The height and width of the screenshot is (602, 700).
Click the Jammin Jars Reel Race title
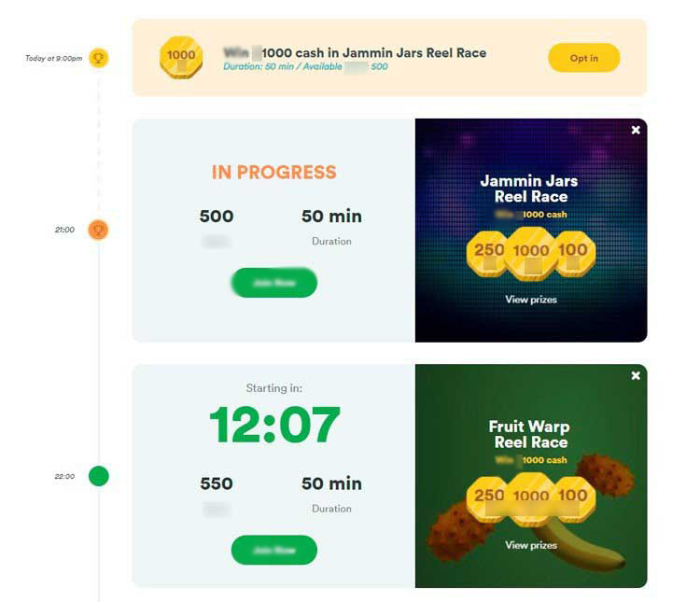pyautogui.click(x=531, y=189)
